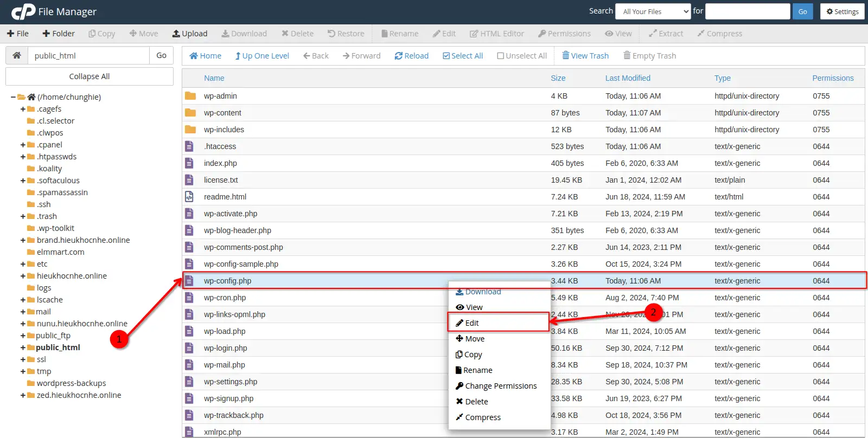Go to Home directory
The image size is (868, 438).
pyautogui.click(x=205, y=56)
